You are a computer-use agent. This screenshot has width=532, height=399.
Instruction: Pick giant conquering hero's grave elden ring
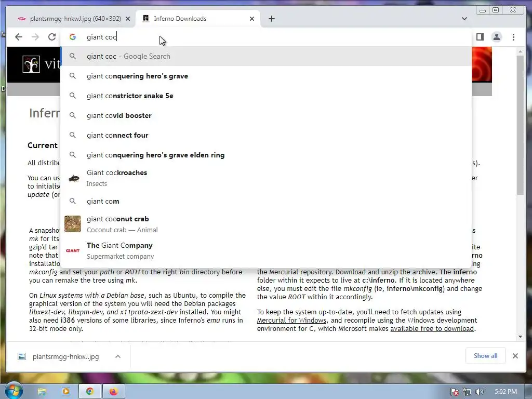click(266, 155)
